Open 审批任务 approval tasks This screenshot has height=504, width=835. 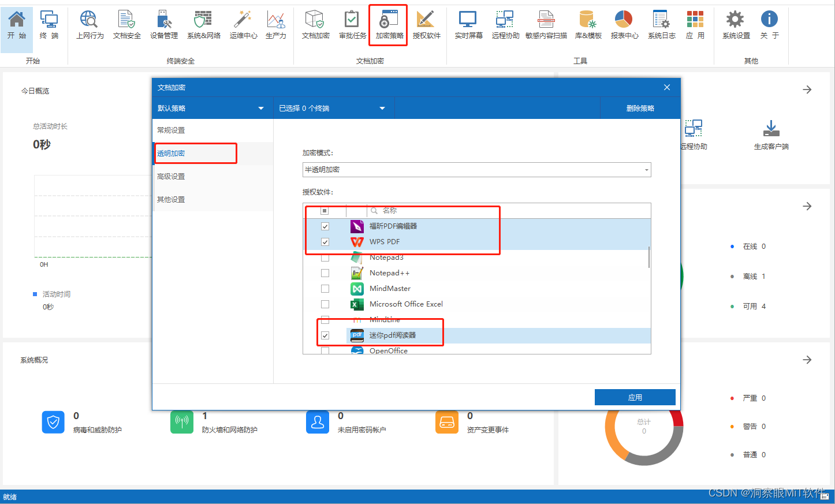click(x=352, y=25)
